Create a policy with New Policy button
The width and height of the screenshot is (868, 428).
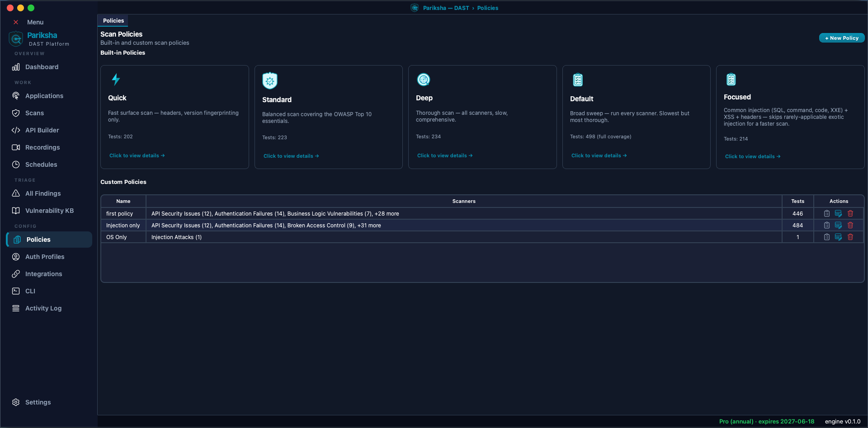coord(842,38)
